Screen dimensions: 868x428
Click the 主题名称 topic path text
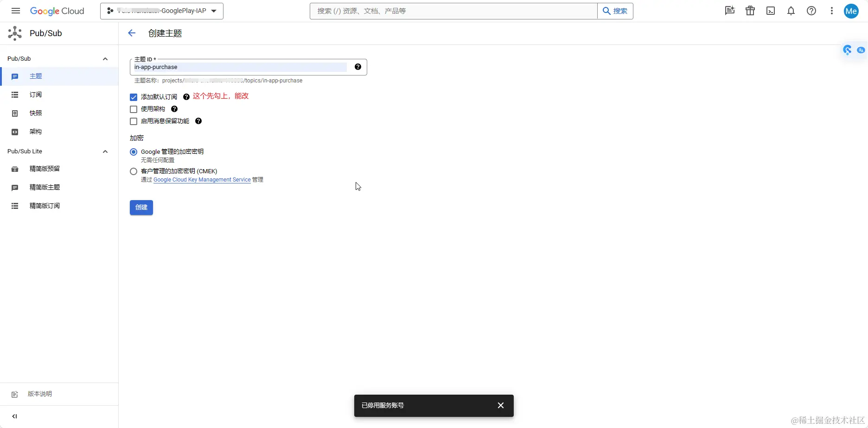point(218,81)
